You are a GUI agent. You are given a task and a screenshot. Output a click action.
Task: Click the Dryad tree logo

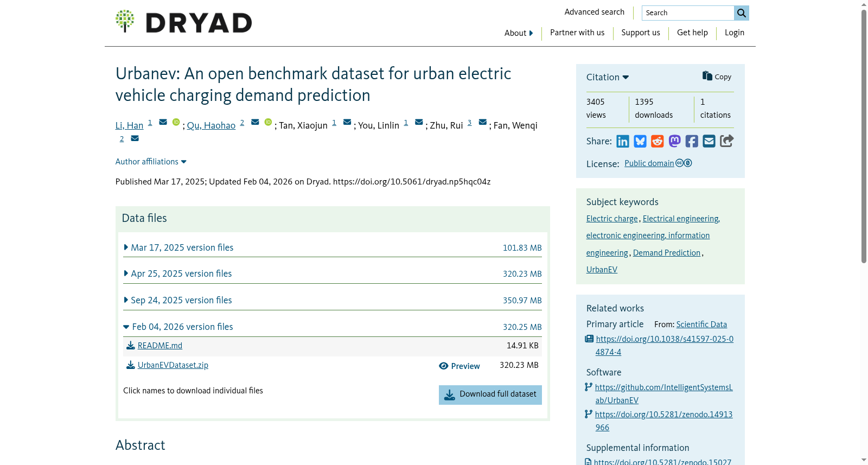point(125,21)
